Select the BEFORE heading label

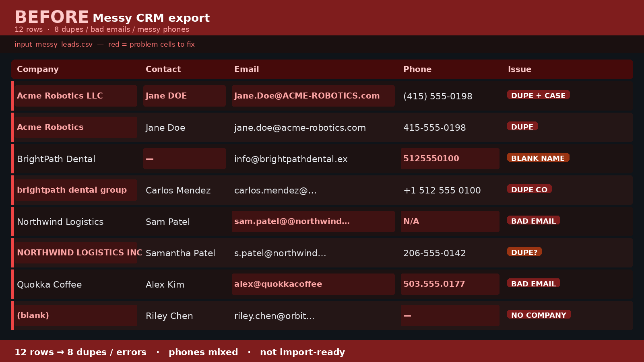pos(52,17)
